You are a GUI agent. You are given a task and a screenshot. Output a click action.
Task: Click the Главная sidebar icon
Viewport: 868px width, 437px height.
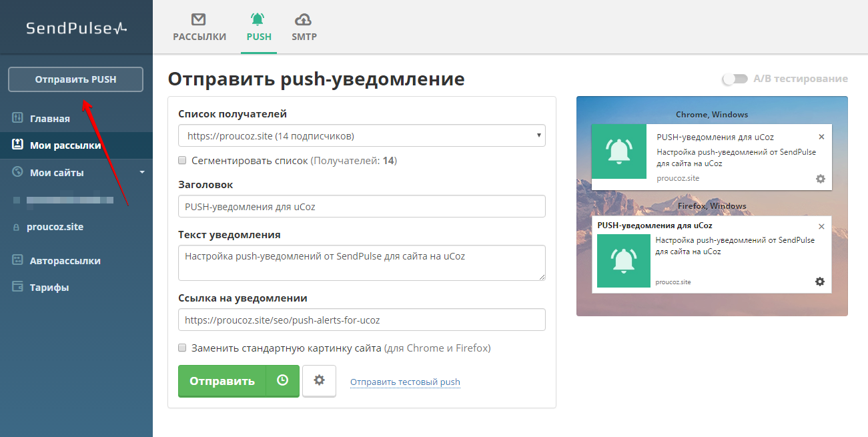click(18, 119)
